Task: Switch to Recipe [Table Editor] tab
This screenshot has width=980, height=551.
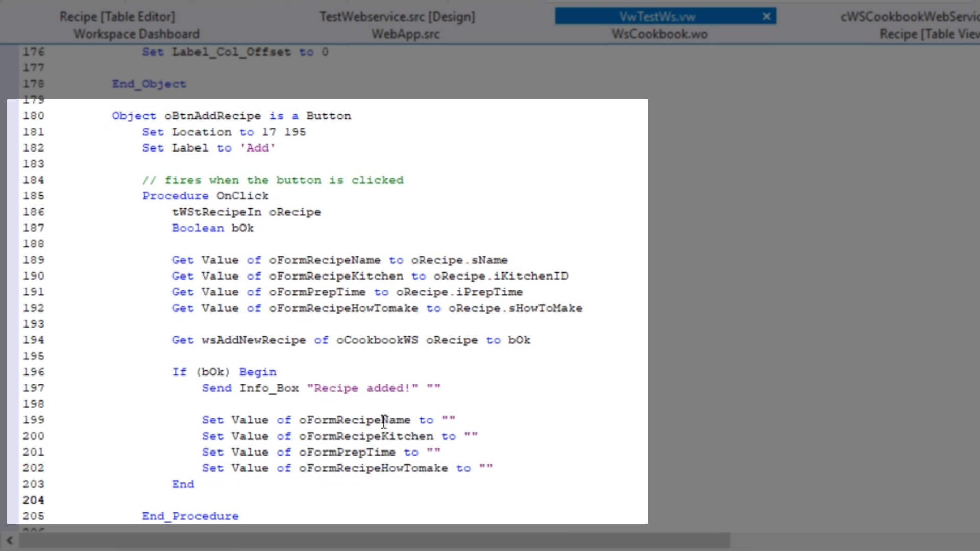Action: click(x=117, y=17)
